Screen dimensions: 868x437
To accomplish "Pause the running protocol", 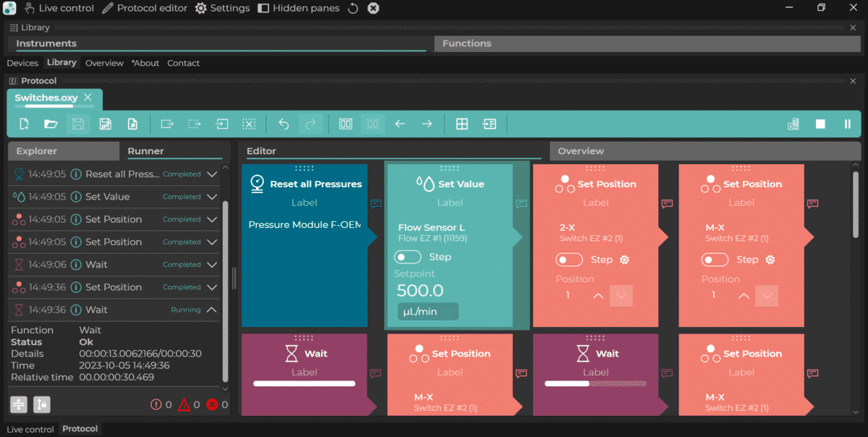I will [x=847, y=124].
